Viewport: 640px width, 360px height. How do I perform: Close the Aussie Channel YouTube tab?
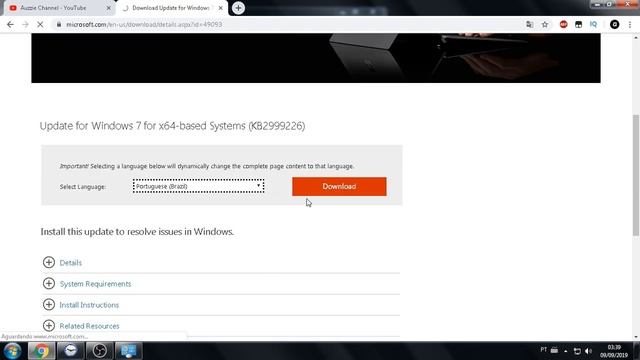[109, 8]
